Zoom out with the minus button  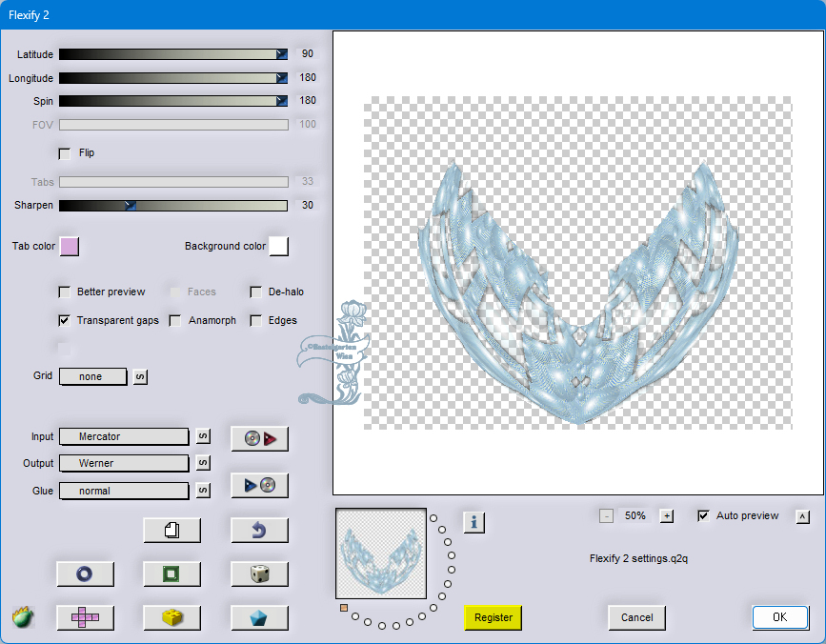click(x=606, y=516)
